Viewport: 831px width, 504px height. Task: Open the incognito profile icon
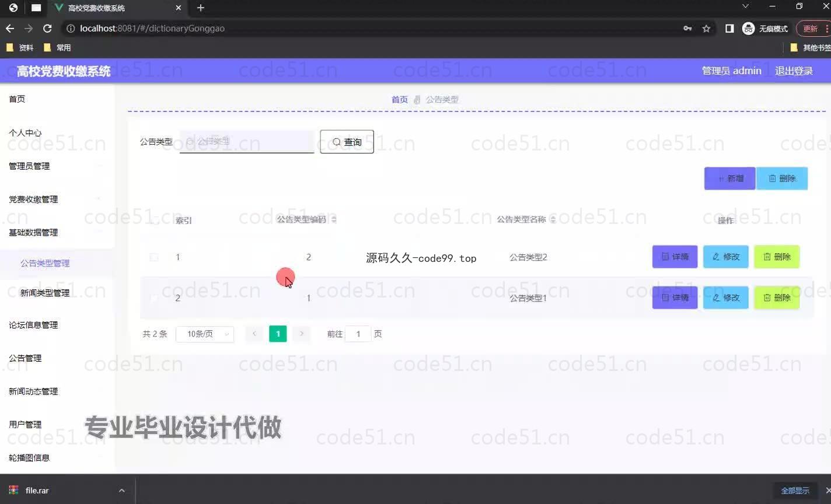tap(765, 29)
